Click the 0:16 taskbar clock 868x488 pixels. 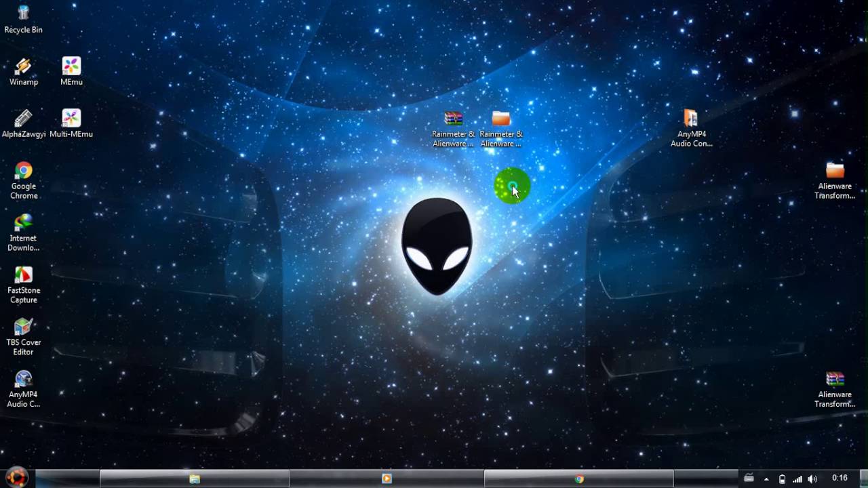point(840,479)
